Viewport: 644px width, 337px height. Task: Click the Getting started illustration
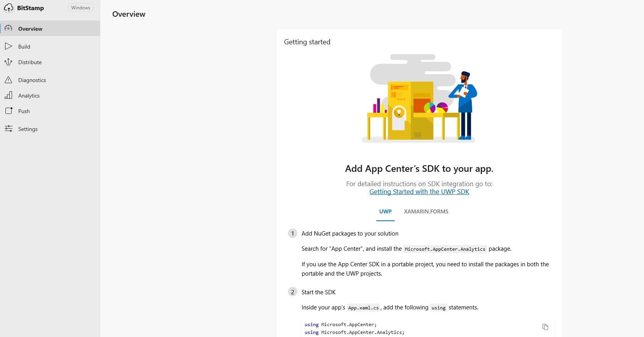(x=419, y=98)
